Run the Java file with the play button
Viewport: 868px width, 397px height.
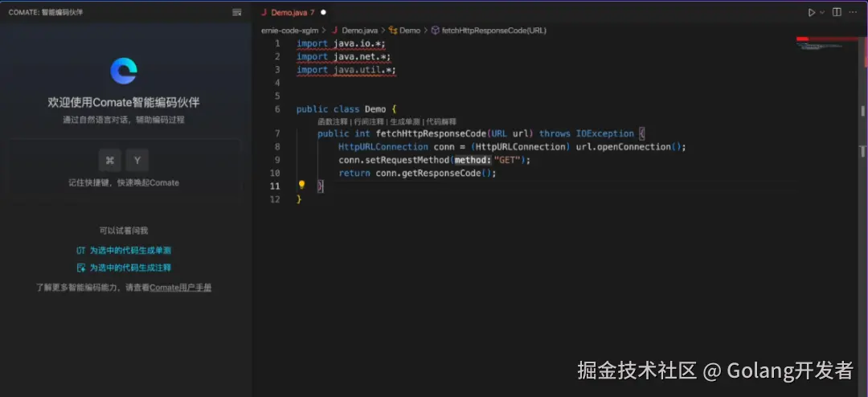coord(812,12)
